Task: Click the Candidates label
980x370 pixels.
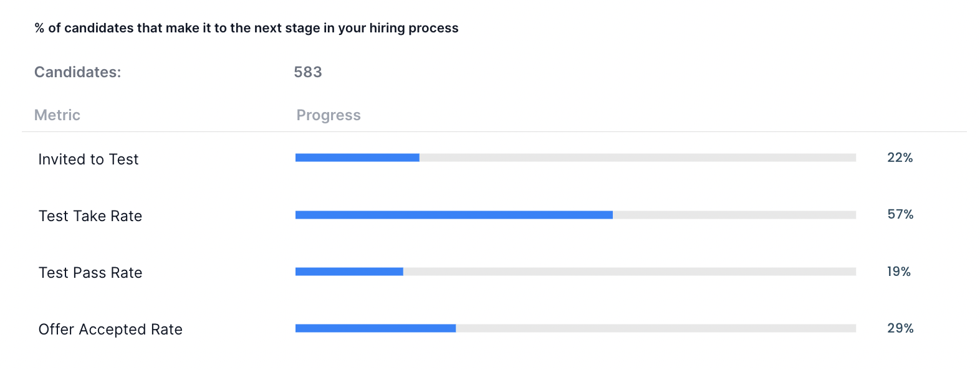Action: (77, 72)
